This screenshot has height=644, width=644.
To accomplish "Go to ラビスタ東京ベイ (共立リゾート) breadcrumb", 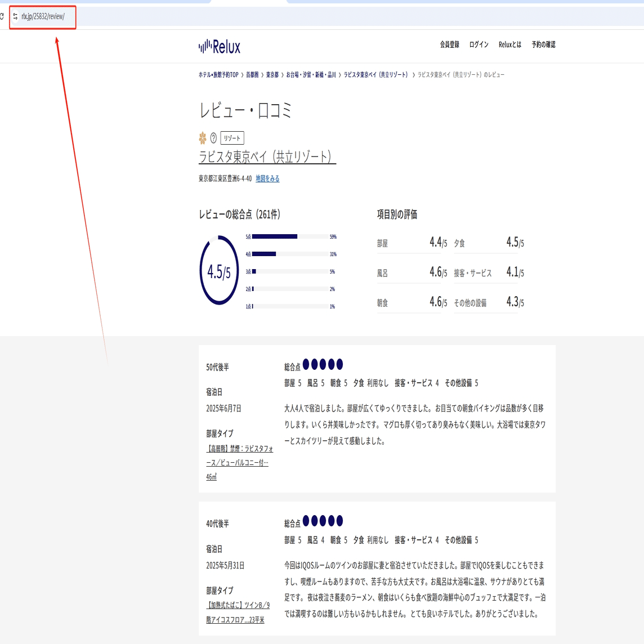I will point(376,75).
